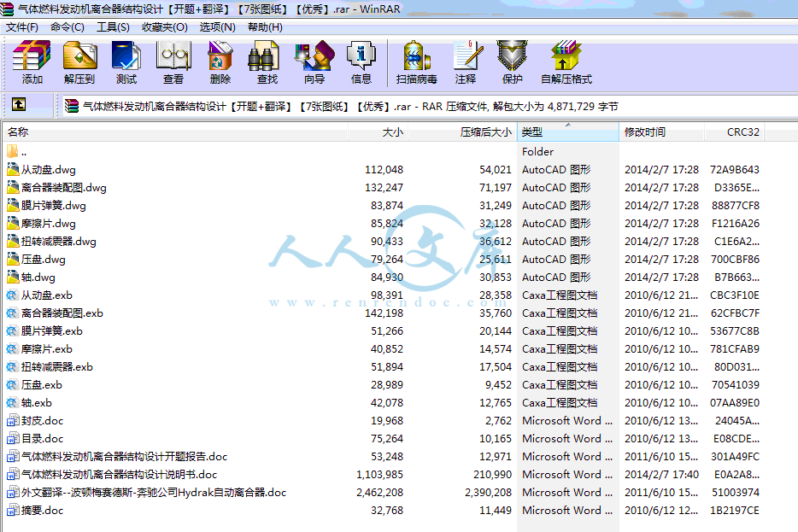This screenshot has height=532, width=798.
Task: Click the 膜片弹簧.dwg file icon
Action: coord(13,206)
